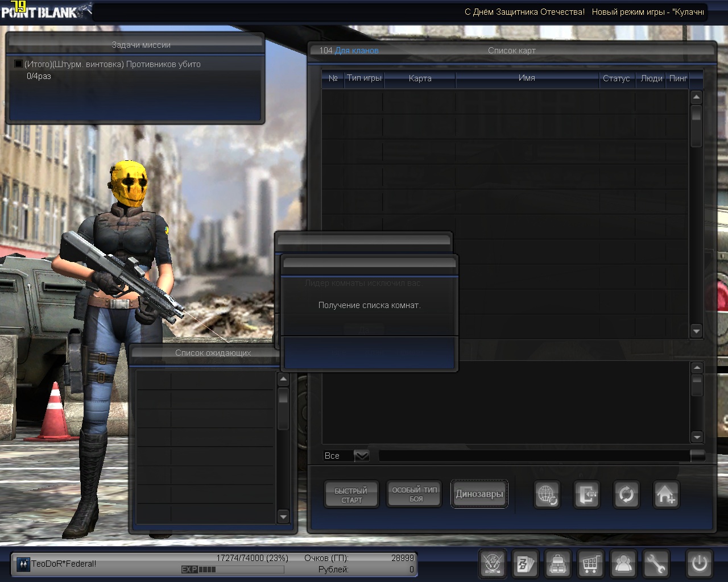Click the enter room door icon
728x582 pixels.
pos(586,494)
